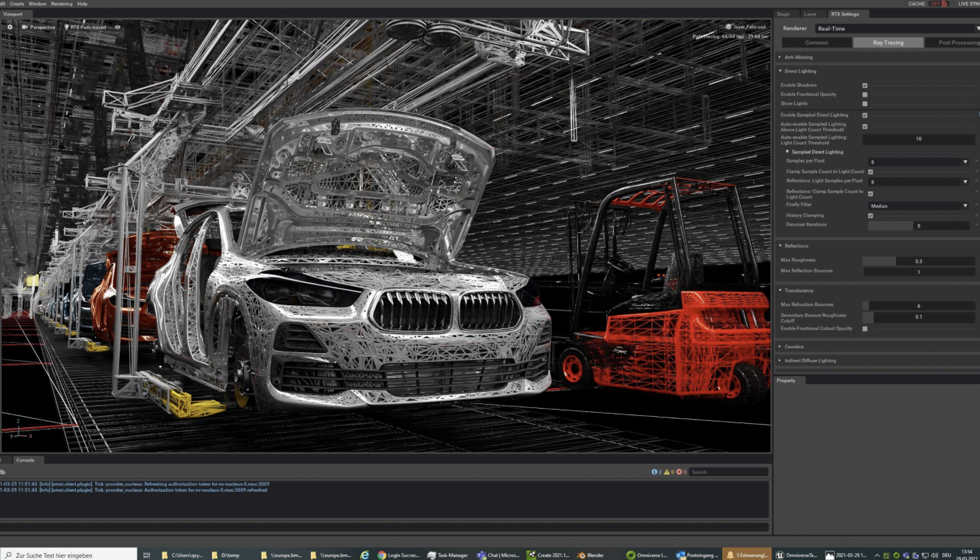Screen dimensions: 980x560
Task: Click the console folder icon at left
Action: click(3, 472)
